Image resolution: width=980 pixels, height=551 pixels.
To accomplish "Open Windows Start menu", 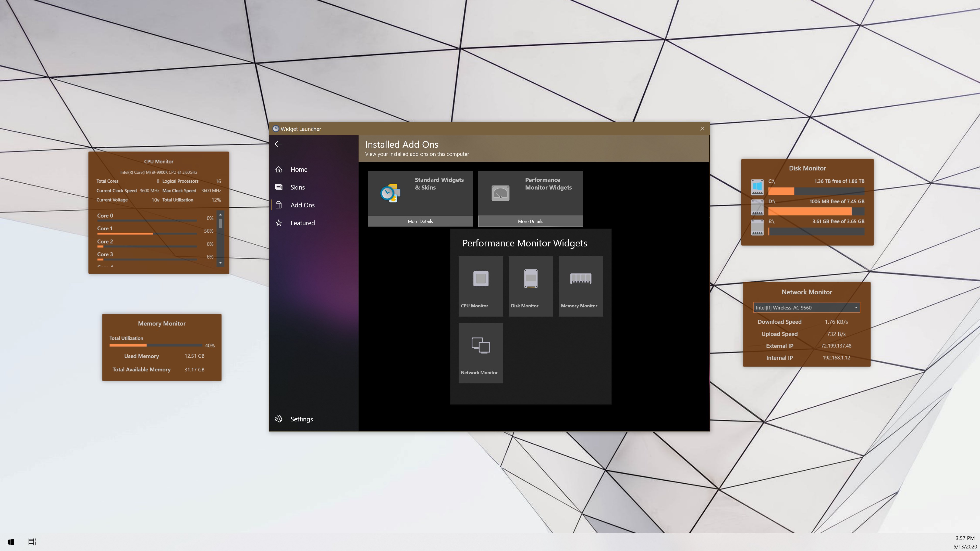I will pyautogui.click(x=11, y=542).
